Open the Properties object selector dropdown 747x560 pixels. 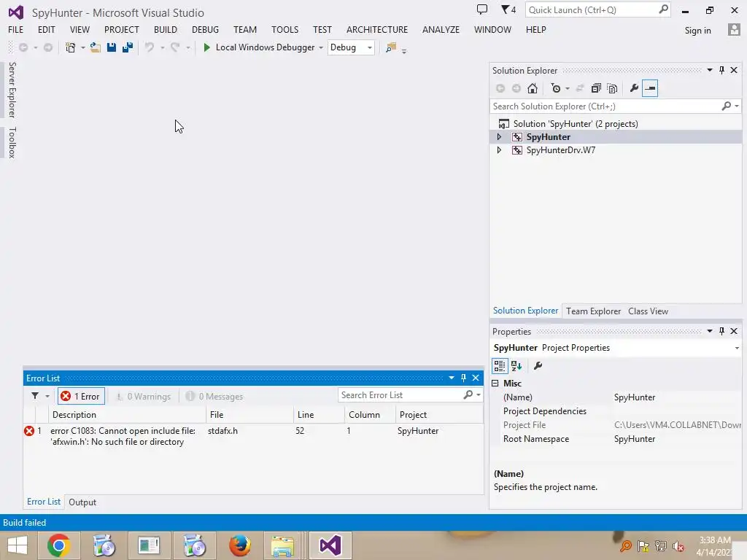pos(737,348)
